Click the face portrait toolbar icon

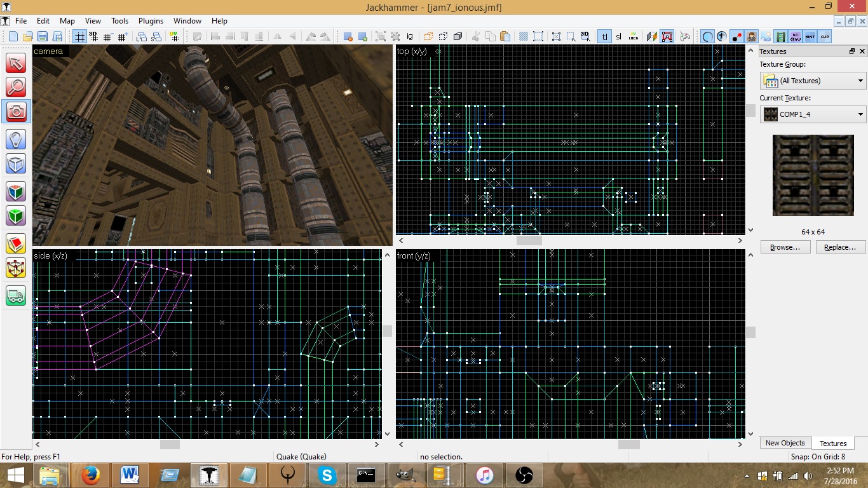751,36
